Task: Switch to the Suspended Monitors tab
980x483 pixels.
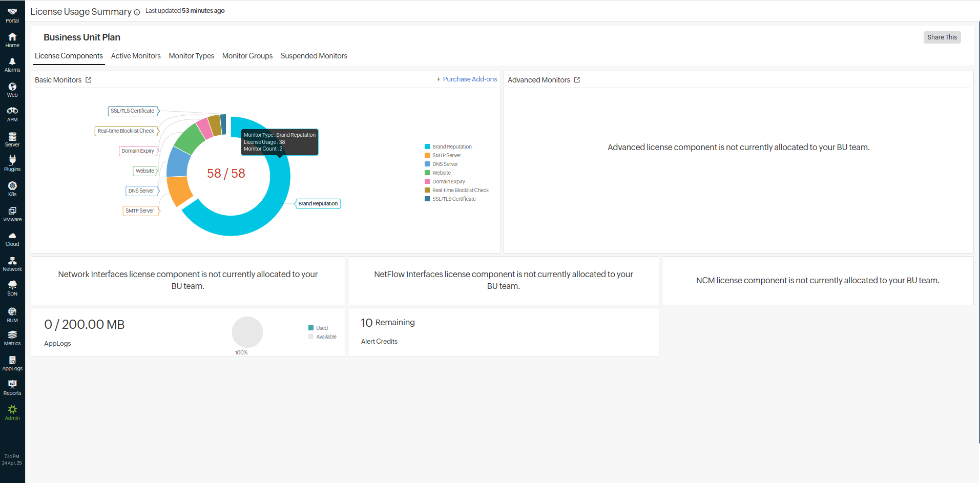Action: point(314,56)
